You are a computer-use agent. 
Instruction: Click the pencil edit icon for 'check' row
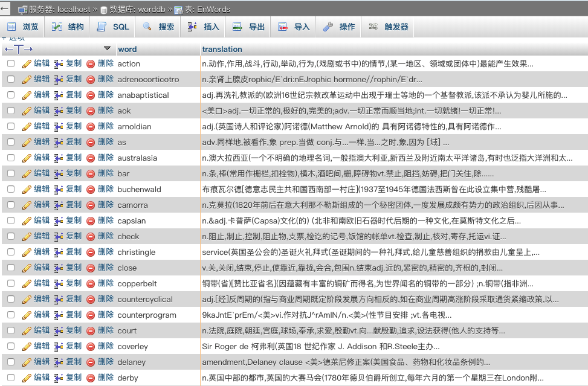27,236
